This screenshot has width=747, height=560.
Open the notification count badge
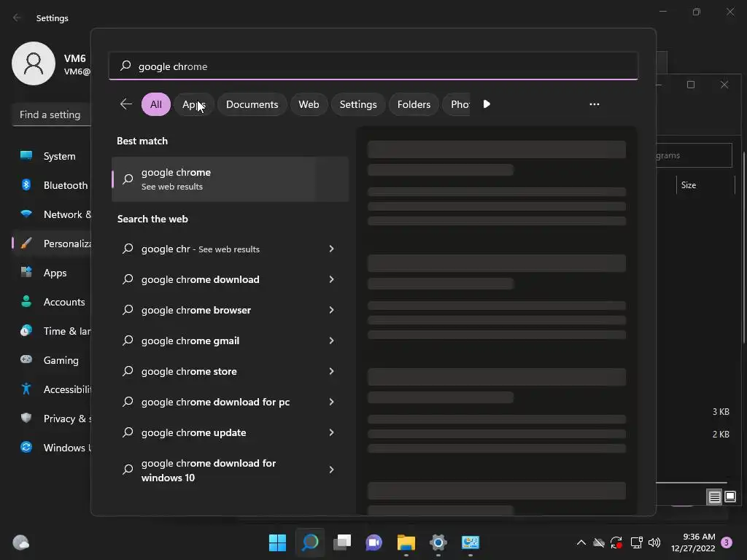click(x=727, y=542)
